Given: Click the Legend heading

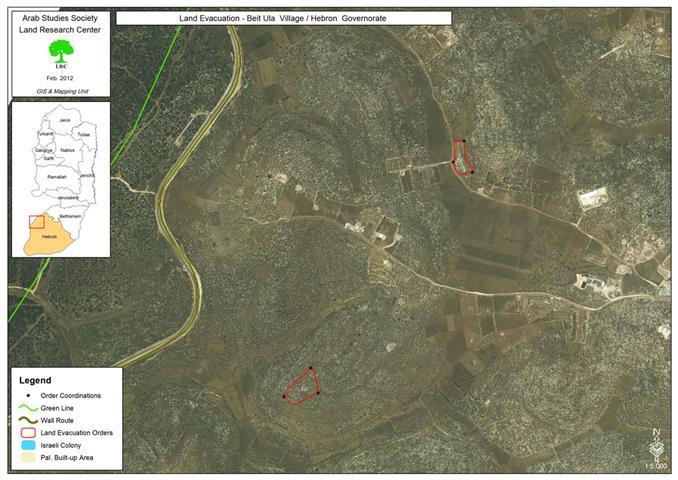Looking at the screenshot, I should coord(37,380).
